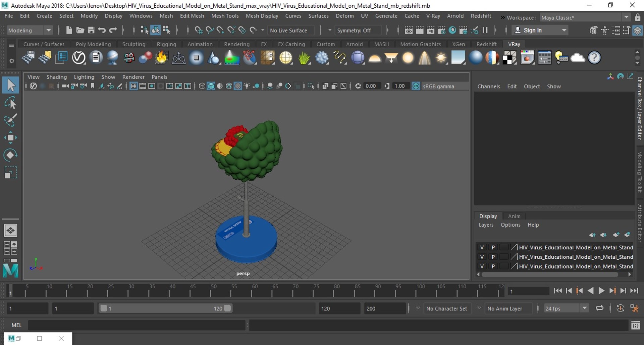
Task: Toggle visibility V of second HIV layer
Action: tap(482, 257)
